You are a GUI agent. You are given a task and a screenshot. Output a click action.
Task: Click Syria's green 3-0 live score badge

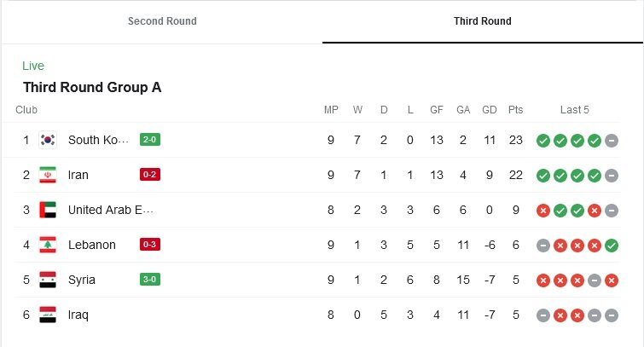click(150, 280)
